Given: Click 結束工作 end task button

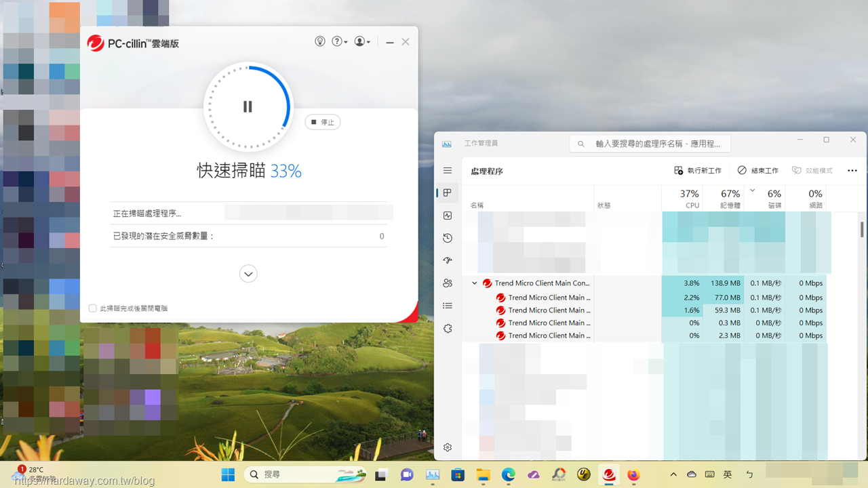Looking at the screenshot, I should pyautogui.click(x=758, y=171).
